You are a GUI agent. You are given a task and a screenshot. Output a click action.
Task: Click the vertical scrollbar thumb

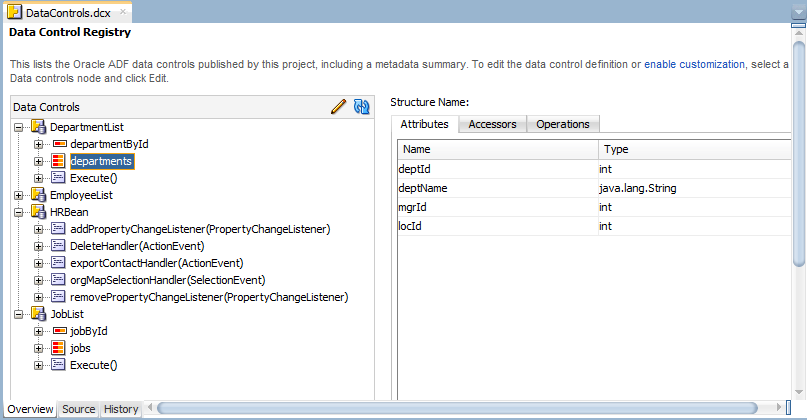click(799, 154)
